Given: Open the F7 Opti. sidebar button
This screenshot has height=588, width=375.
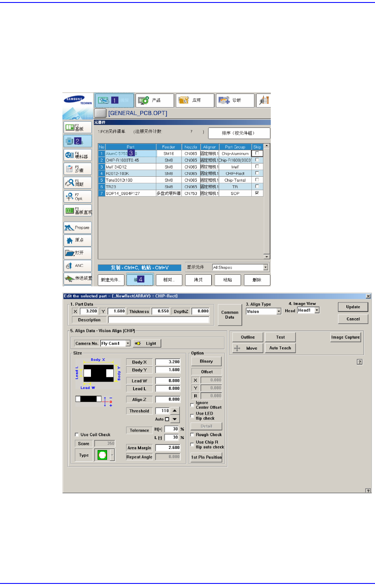Looking at the screenshot, I should point(77,197).
